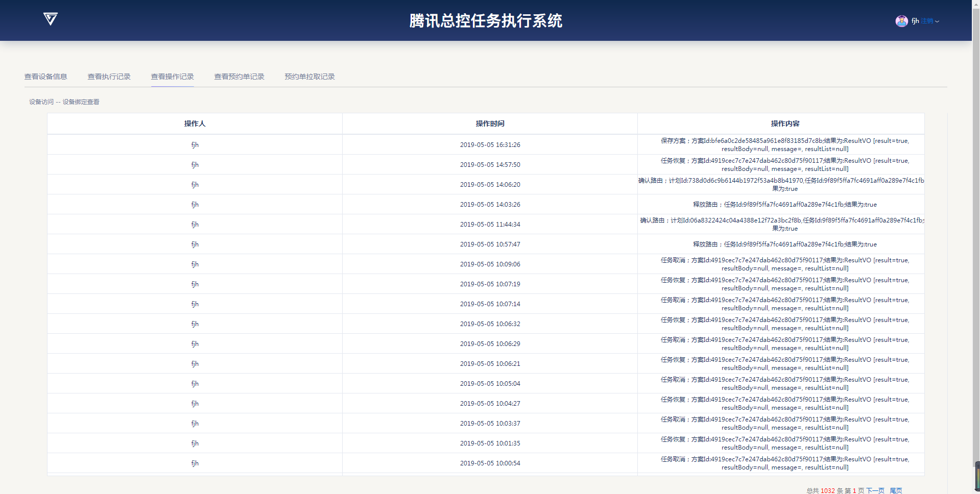The height and width of the screenshot is (494, 980).
Task: Open the 查看执行记录 tab
Action: pos(109,77)
